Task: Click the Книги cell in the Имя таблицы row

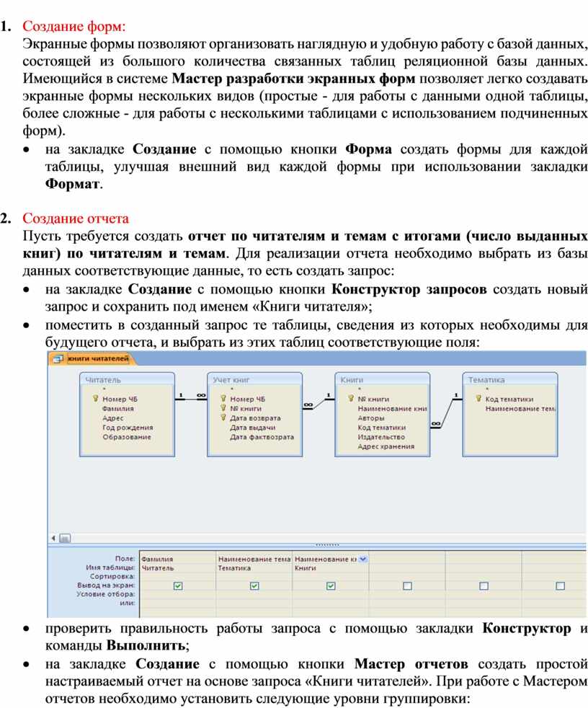Action: [x=331, y=568]
